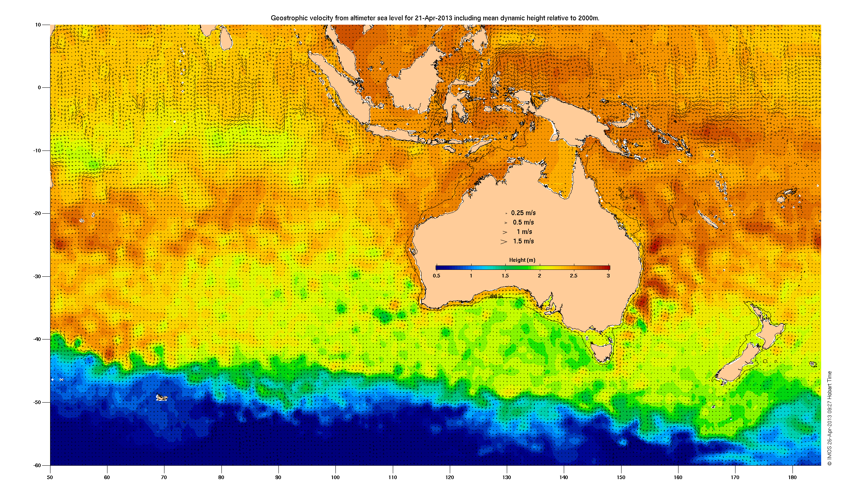Click longitude axis label 70

pyautogui.click(x=164, y=477)
